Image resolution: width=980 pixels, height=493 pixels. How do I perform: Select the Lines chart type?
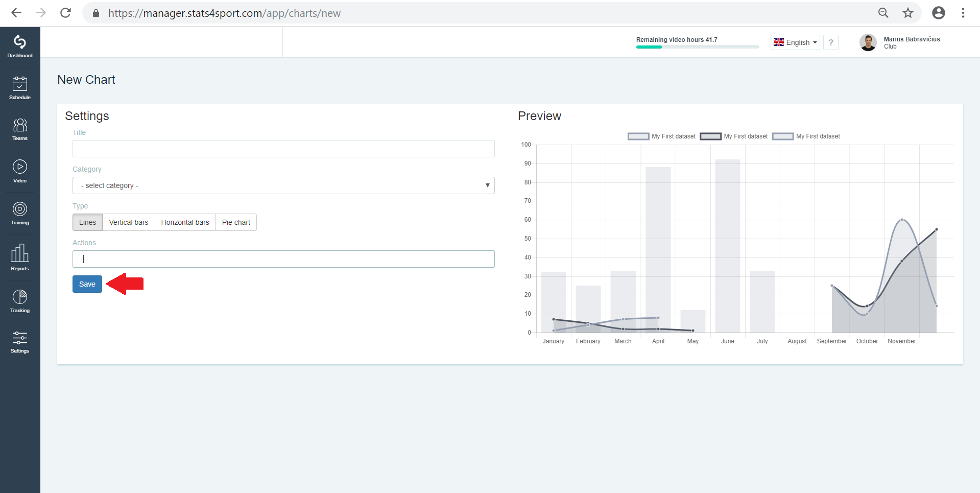point(87,222)
